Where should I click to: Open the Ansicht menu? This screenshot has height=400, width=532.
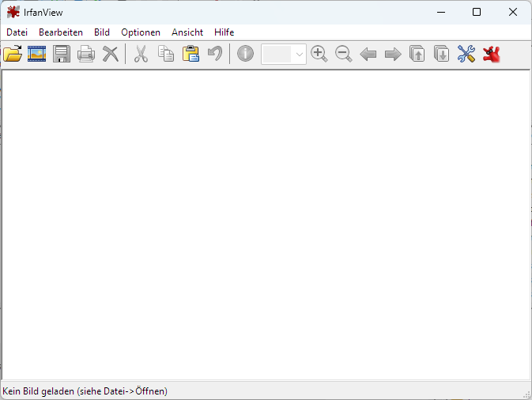187,32
